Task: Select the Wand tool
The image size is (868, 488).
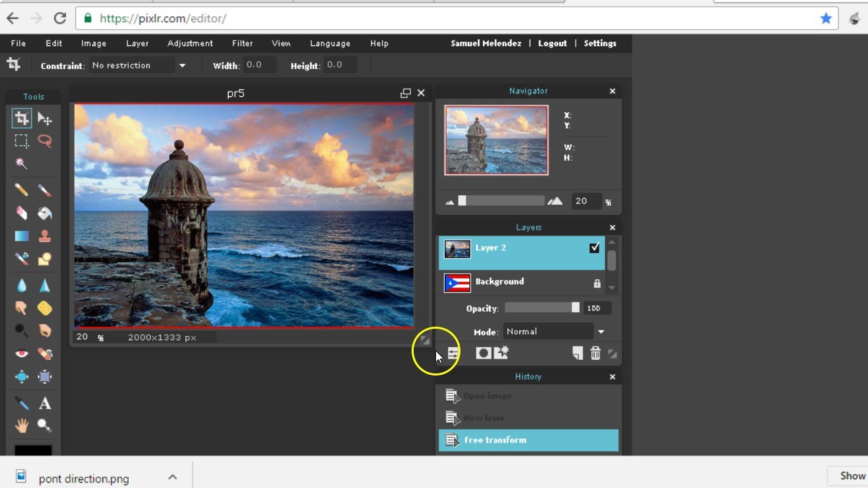Action: coord(22,163)
